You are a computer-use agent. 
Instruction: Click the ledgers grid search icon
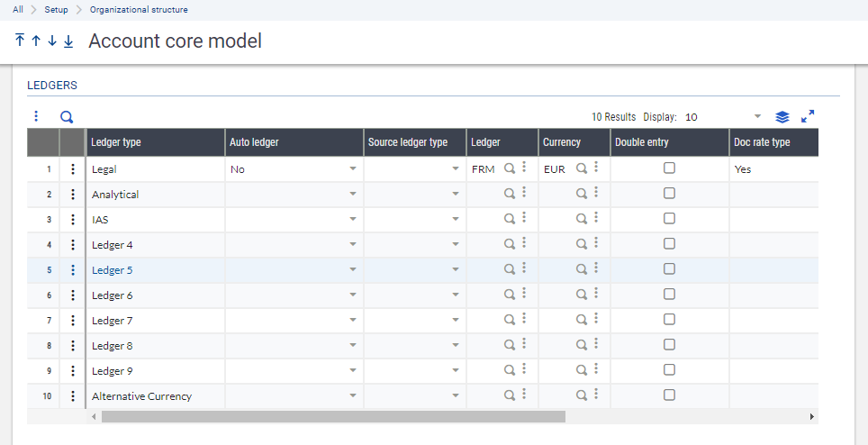(x=67, y=117)
